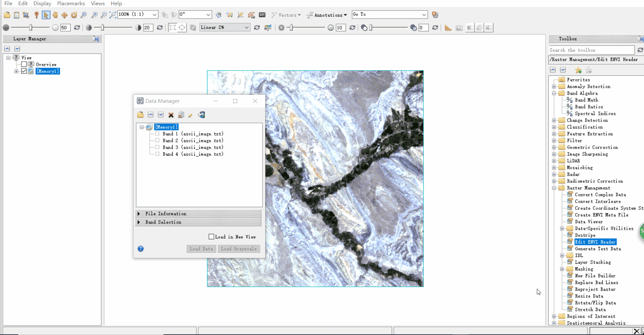644x335 pixels.
Task: Open the Display menu
Action: coord(42,3)
